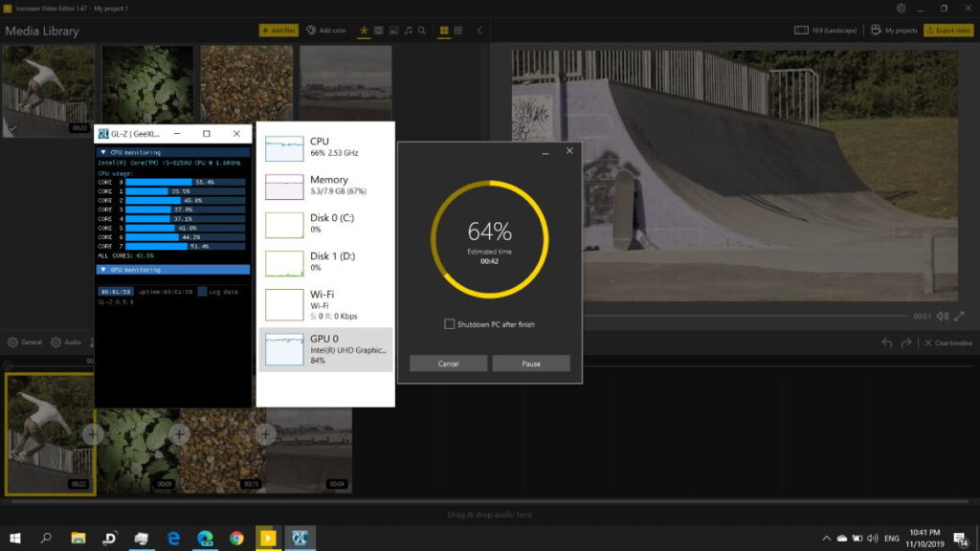Select the Memory item in performance list
This screenshot has width=980, height=551.
tap(325, 186)
